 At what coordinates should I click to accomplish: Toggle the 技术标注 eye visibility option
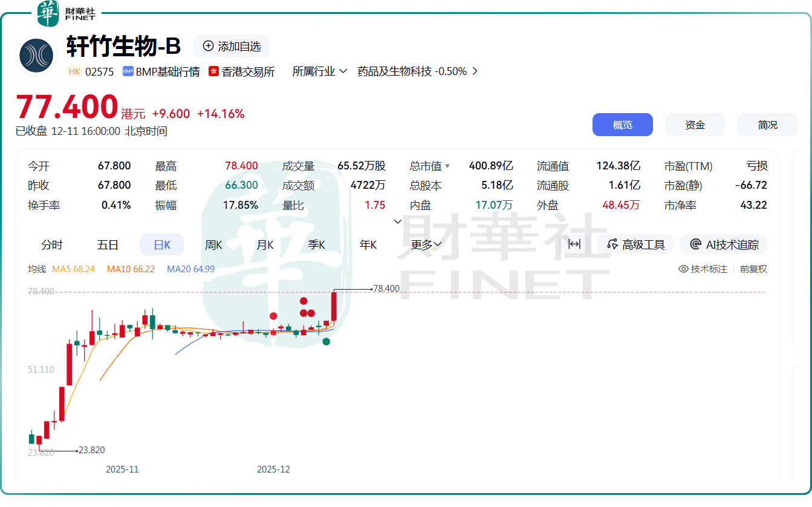[703, 269]
